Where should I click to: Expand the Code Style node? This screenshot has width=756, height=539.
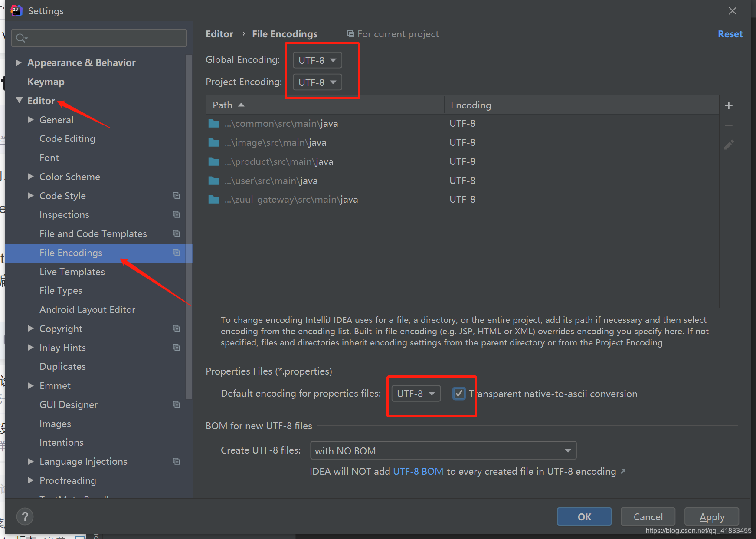pyautogui.click(x=31, y=195)
